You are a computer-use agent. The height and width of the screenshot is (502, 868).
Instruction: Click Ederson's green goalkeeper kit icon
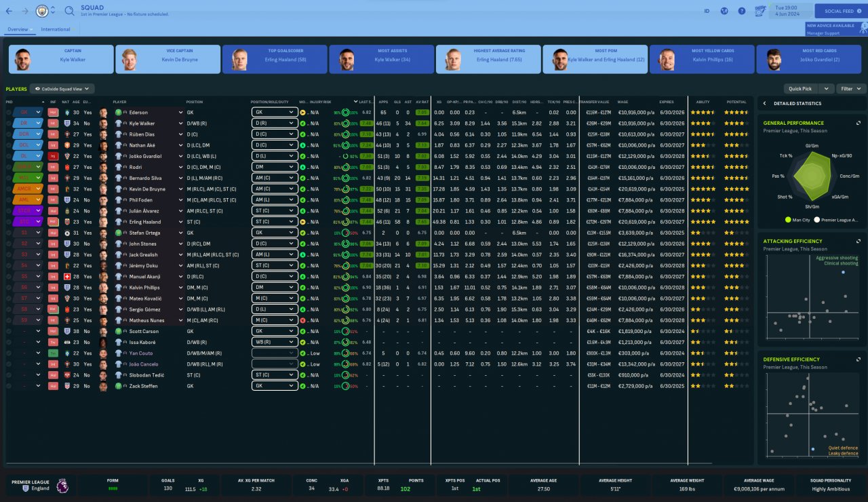pos(118,113)
